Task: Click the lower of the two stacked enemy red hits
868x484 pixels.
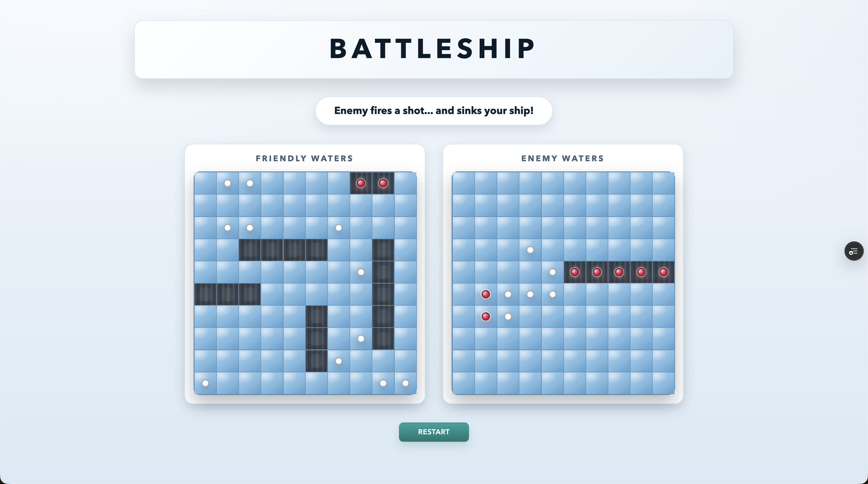Action: pyautogui.click(x=486, y=316)
